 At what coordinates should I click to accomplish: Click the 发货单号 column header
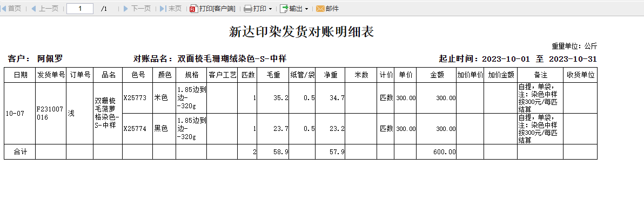[51, 75]
